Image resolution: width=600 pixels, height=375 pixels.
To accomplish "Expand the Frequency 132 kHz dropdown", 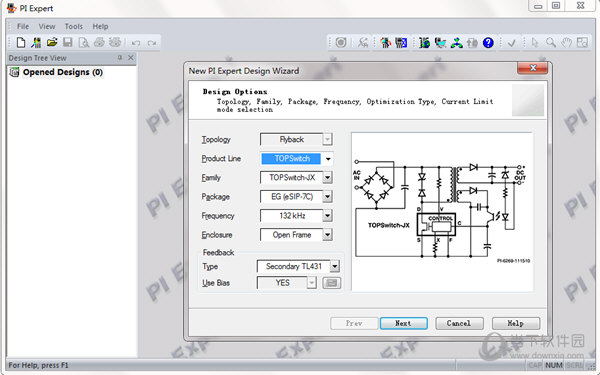I will pyautogui.click(x=328, y=216).
